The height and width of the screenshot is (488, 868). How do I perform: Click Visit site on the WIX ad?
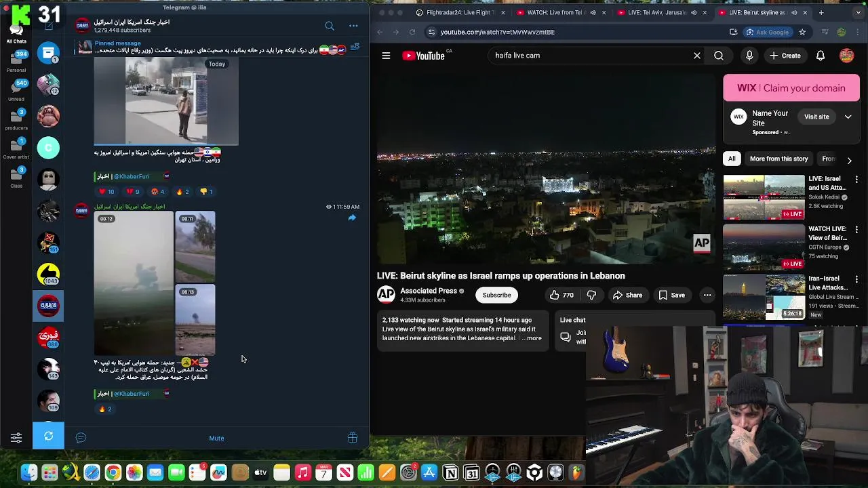click(x=816, y=117)
